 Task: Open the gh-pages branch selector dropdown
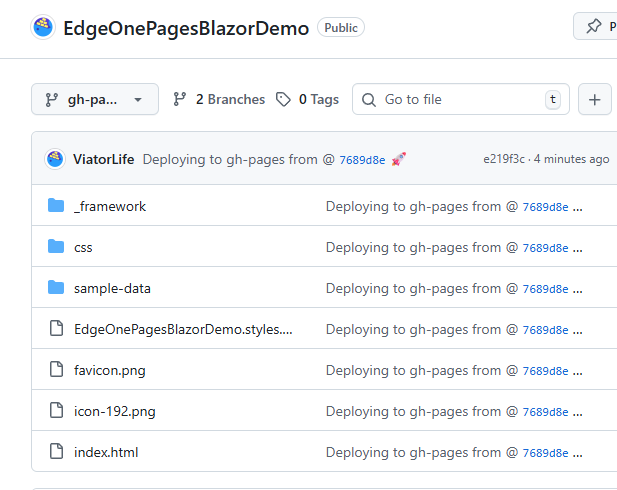coord(95,99)
